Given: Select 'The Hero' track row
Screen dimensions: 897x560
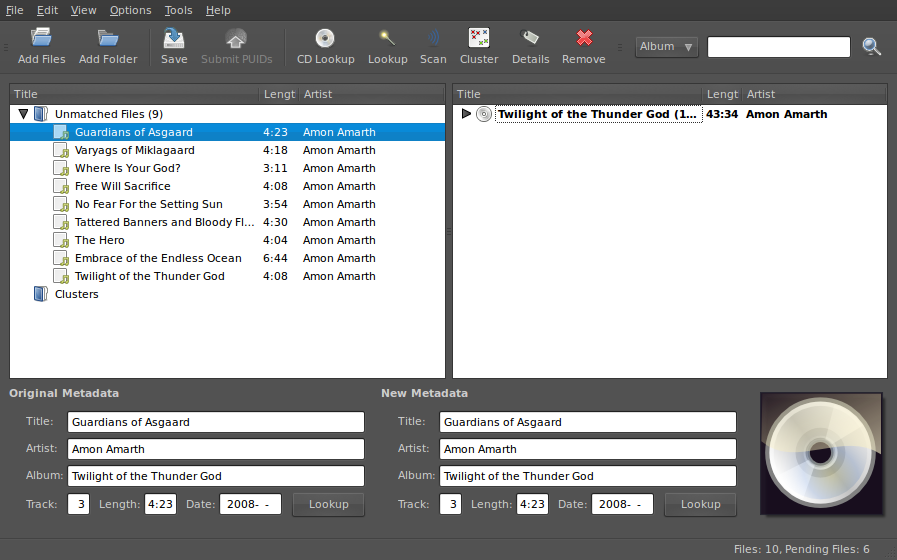Looking at the screenshot, I should [x=227, y=240].
